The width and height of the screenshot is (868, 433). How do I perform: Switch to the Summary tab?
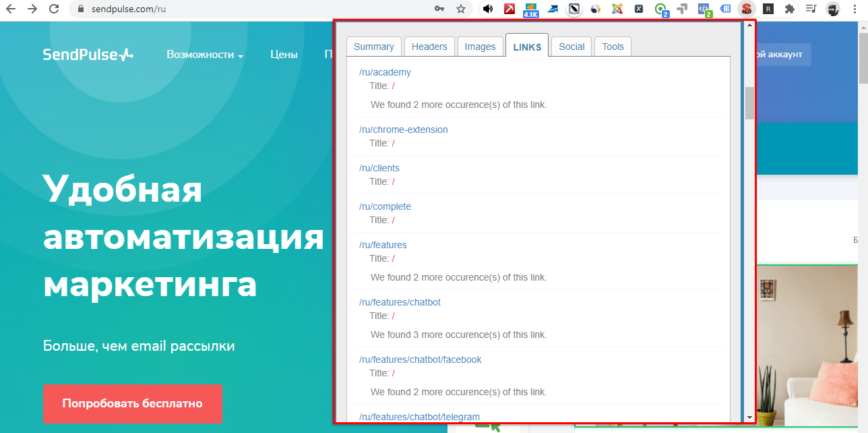tap(373, 47)
